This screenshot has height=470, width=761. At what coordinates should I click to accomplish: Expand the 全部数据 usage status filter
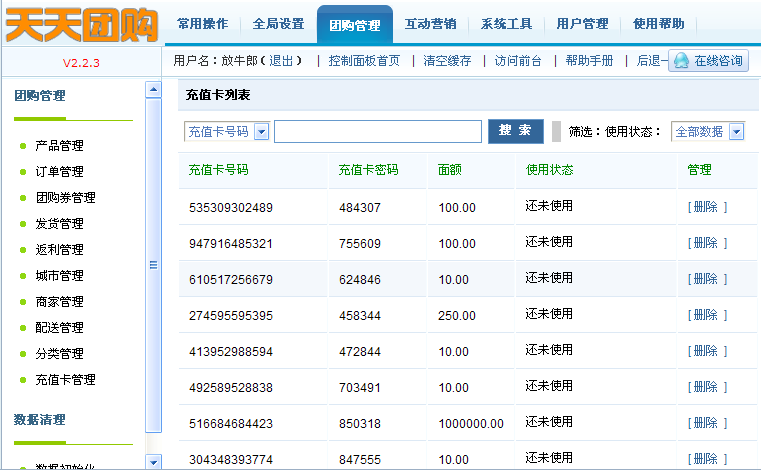pos(737,132)
